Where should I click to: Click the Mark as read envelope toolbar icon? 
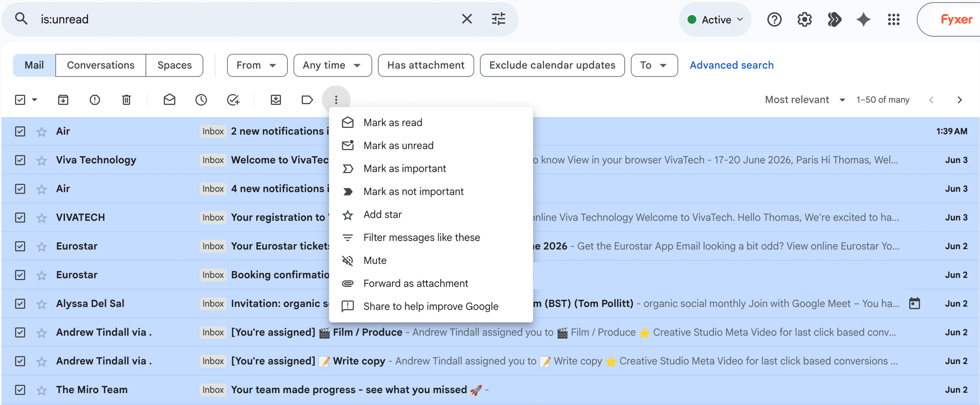click(x=169, y=100)
